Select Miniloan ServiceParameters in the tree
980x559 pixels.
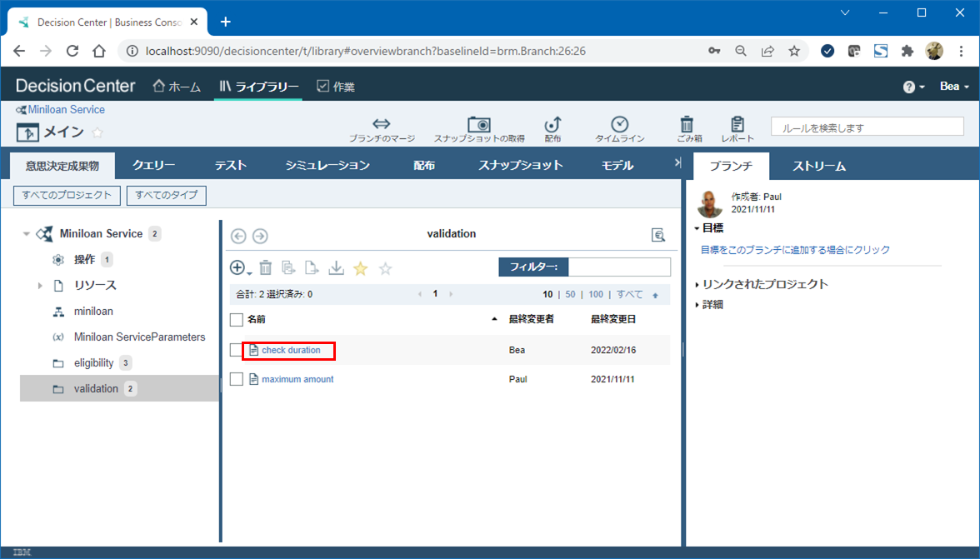pos(139,337)
